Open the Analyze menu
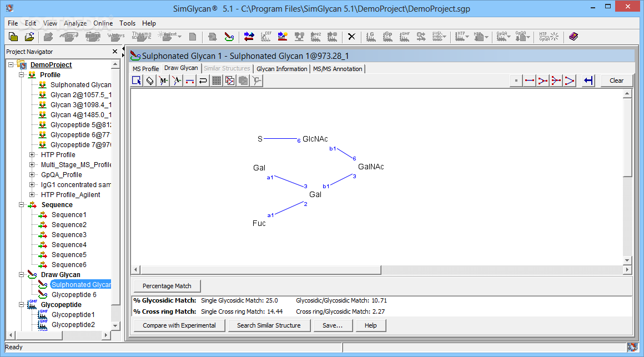The width and height of the screenshot is (644, 357). [75, 23]
